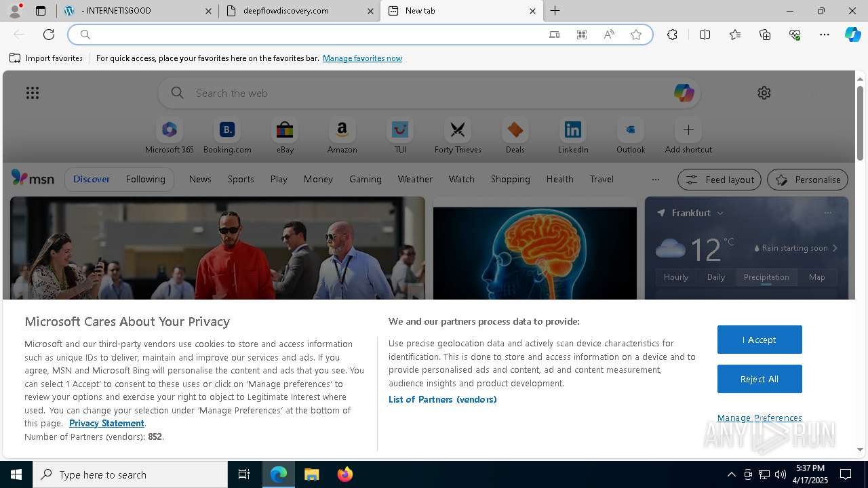Screen dimensions: 868x488
Task: Open the Amazon shortcut
Action: (342, 136)
